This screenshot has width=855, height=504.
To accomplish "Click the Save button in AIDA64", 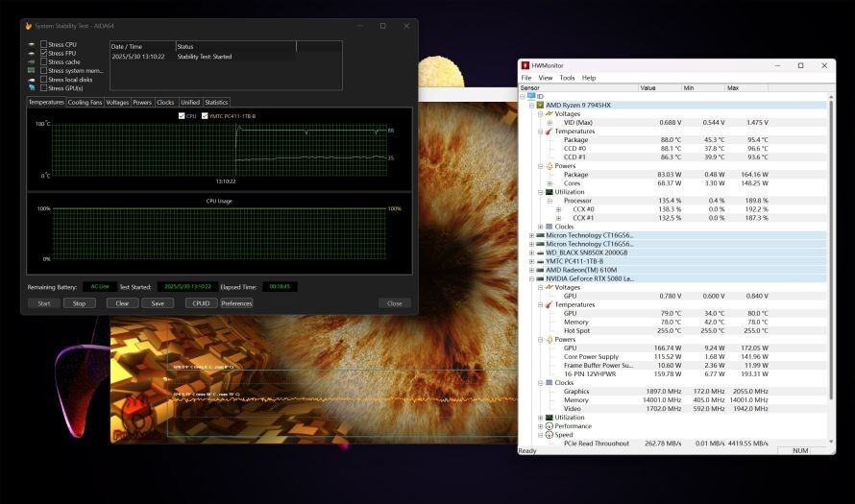I will (158, 303).
